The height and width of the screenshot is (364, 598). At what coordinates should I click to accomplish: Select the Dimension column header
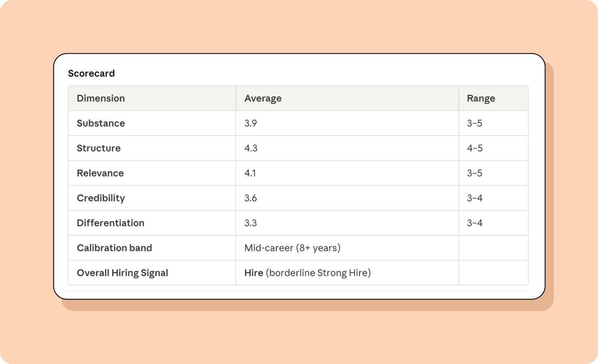(x=101, y=99)
